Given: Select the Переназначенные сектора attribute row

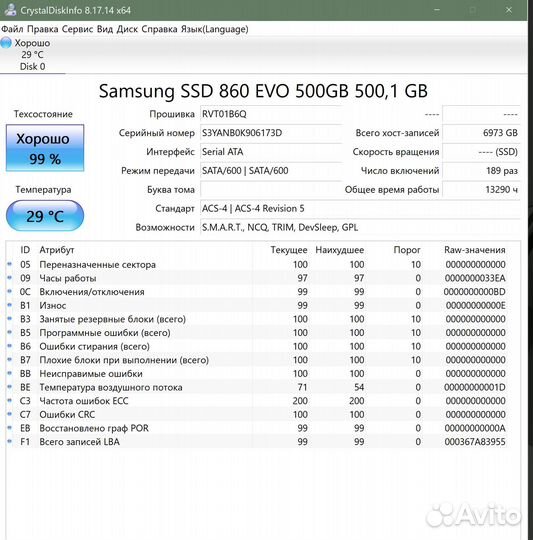Looking at the screenshot, I should coord(258,264).
